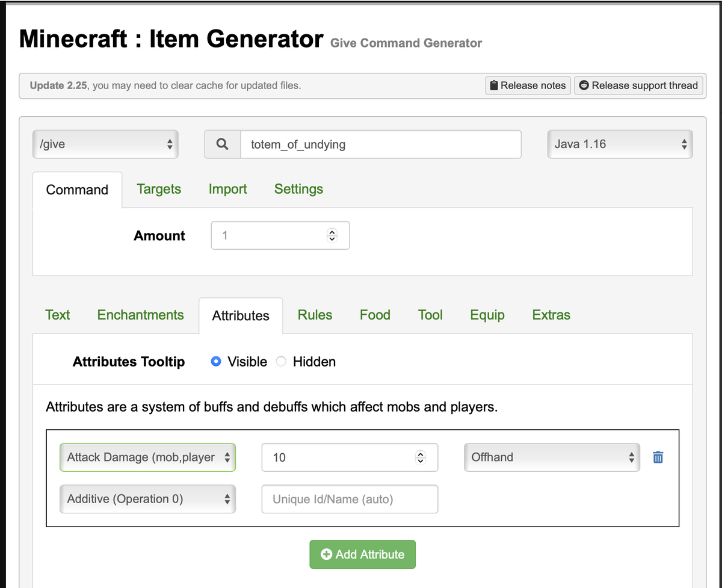This screenshot has width=722, height=588.
Task: Click the Release support thread button
Action: [638, 85]
